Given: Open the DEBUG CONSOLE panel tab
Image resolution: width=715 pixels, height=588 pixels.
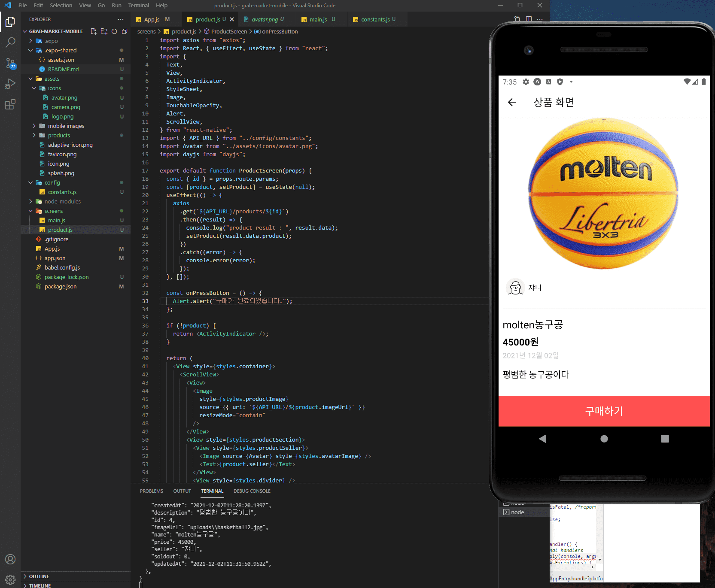Looking at the screenshot, I should [252, 491].
